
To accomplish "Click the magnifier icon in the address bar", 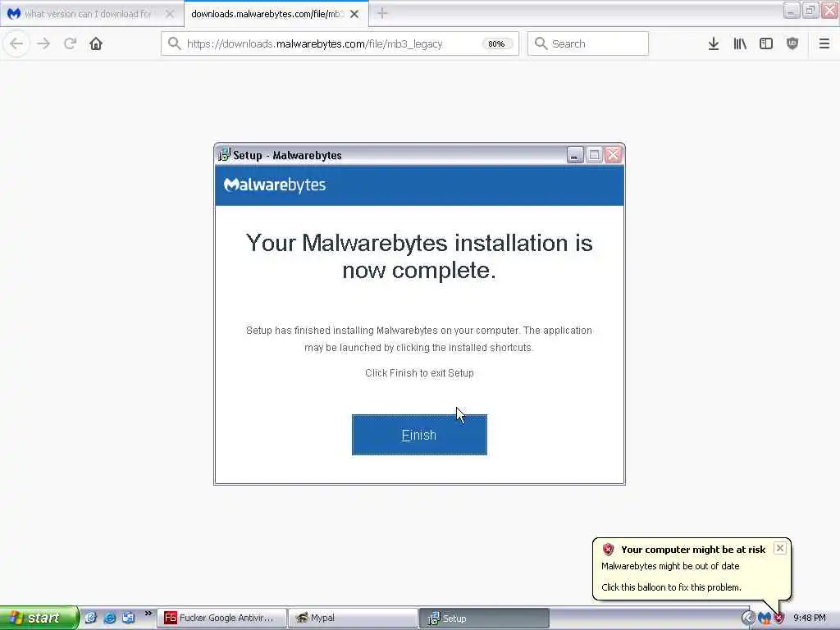I will tap(174, 43).
